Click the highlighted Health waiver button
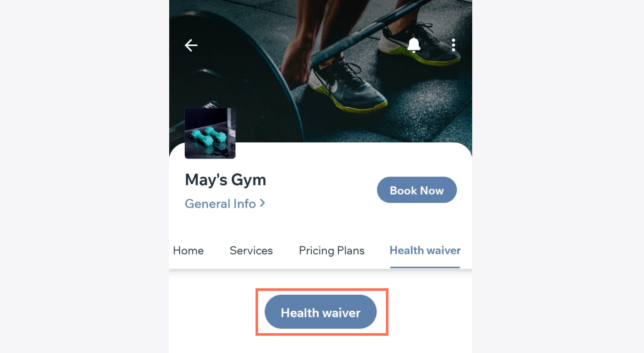 pyautogui.click(x=321, y=312)
